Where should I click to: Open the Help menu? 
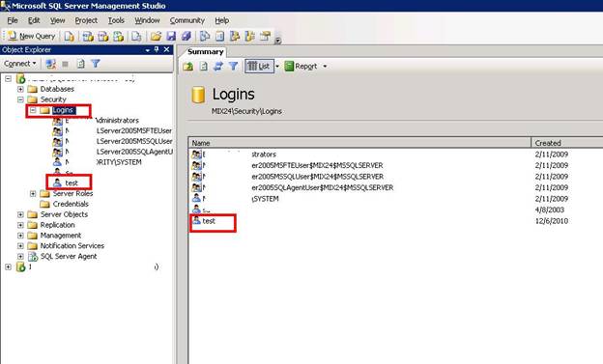222,20
